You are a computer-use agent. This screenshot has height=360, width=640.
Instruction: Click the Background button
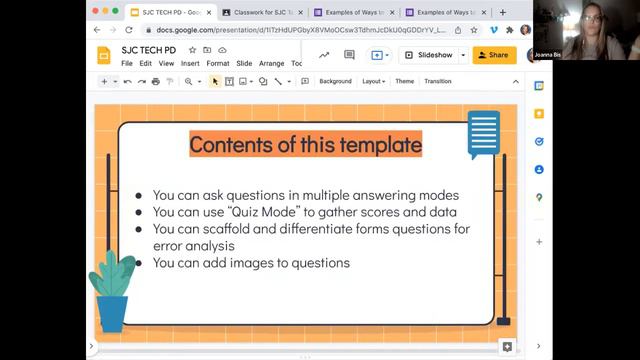click(x=336, y=81)
